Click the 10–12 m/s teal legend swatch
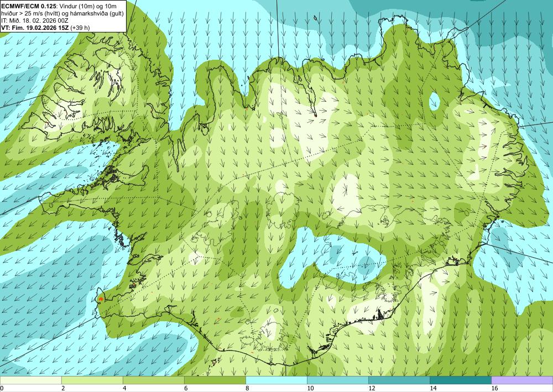The height and width of the screenshot is (392, 553). point(338,380)
